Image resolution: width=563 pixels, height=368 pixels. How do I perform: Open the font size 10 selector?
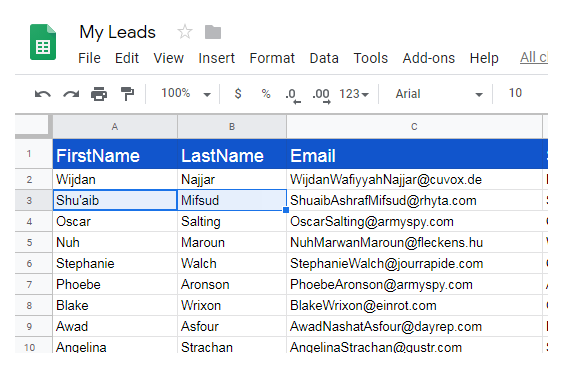click(x=515, y=93)
